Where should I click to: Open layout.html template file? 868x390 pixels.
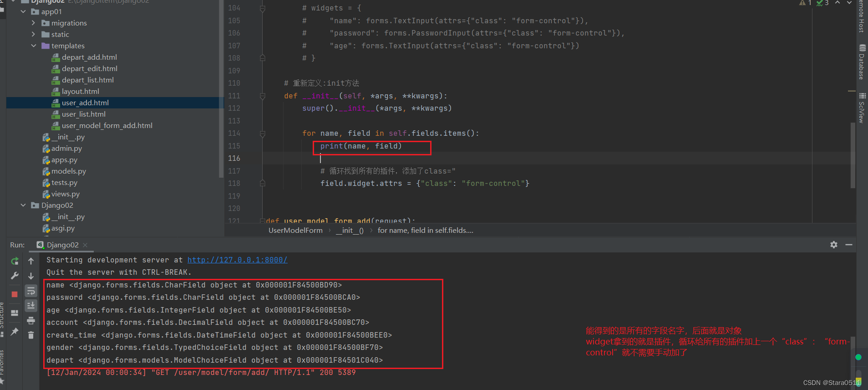81,91
